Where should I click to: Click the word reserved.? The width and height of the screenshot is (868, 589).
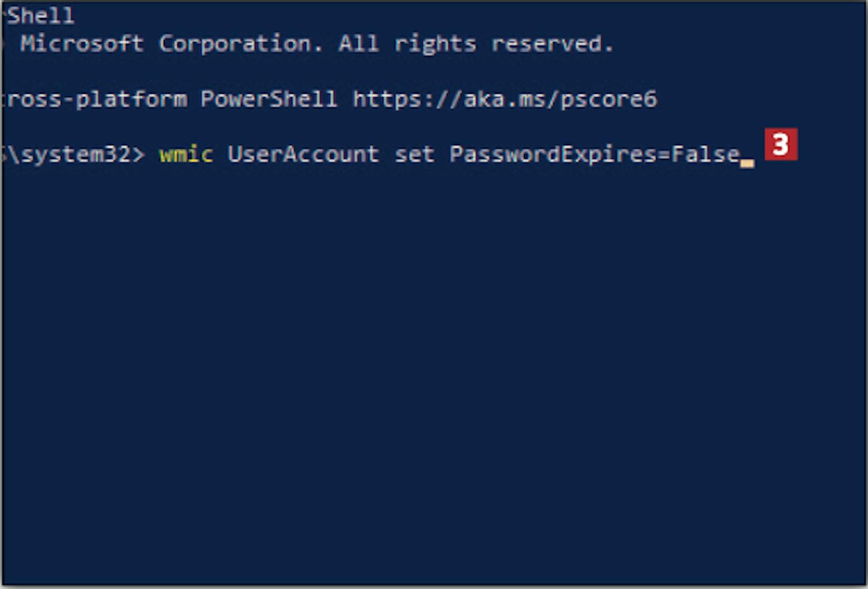[x=551, y=44]
